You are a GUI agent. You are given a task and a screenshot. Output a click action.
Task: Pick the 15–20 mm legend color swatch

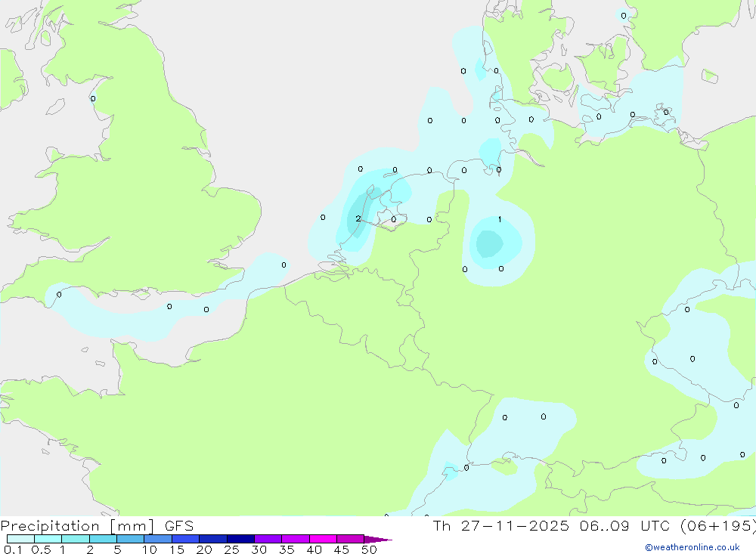point(186,539)
